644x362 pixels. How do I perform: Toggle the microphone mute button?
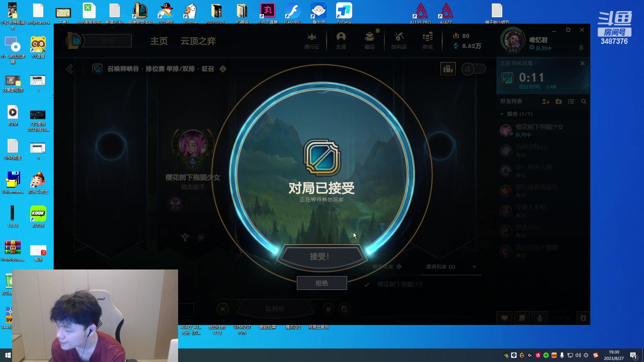540,318
